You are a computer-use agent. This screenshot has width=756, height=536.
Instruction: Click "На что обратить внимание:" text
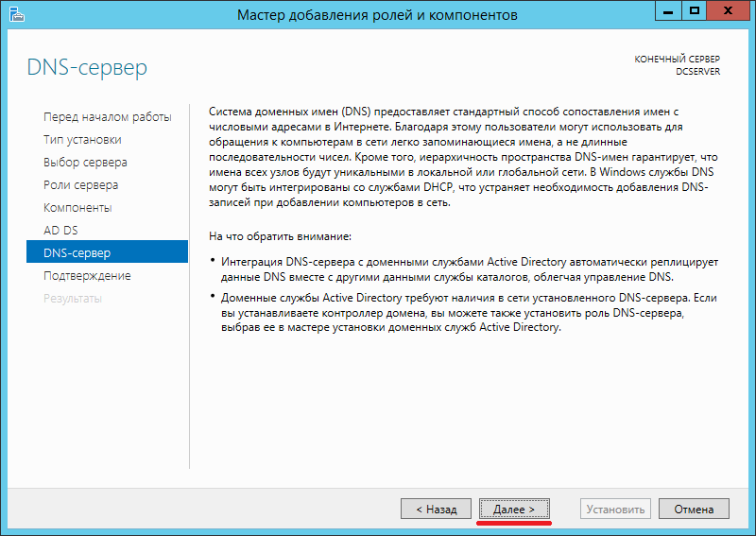(x=280, y=236)
